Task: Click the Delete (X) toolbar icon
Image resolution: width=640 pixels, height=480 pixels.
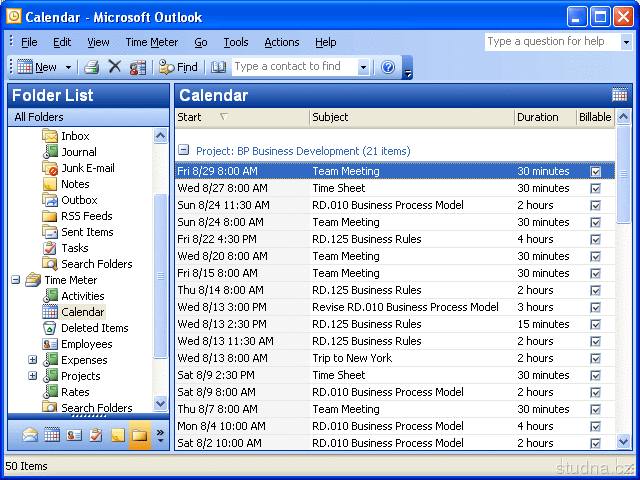Action: pyautogui.click(x=114, y=67)
